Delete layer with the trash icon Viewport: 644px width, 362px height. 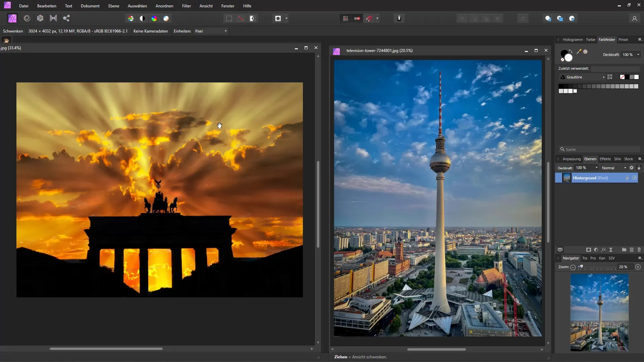click(639, 250)
